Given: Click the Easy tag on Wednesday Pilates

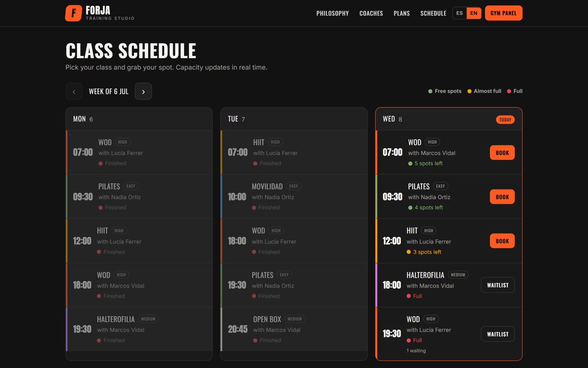Looking at the screenshot, I should [x=441, y=186].
